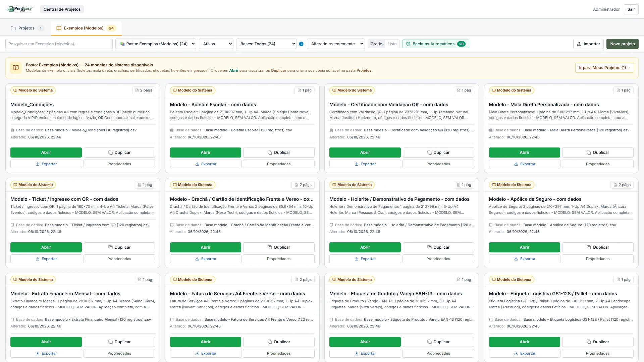Duplicate the Modelo - Crachá card

coord(279,247)
